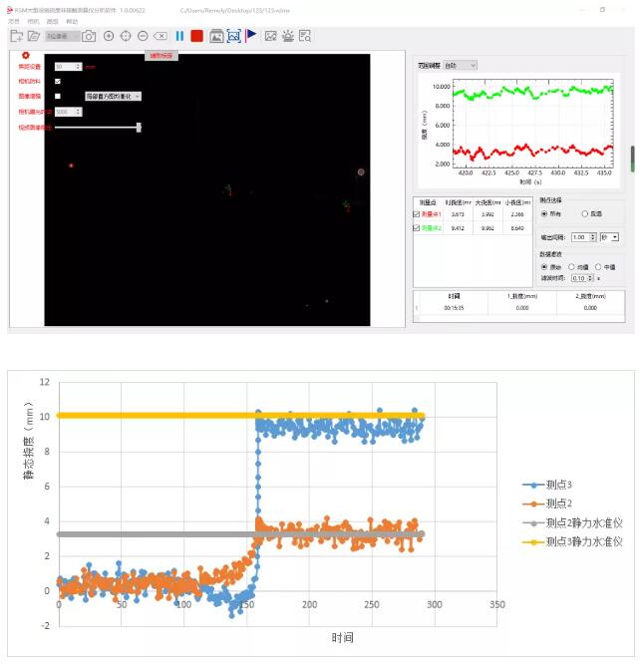Stop recording with the red square button
This screenshot has width=644, height=664.
click(196, 36)
